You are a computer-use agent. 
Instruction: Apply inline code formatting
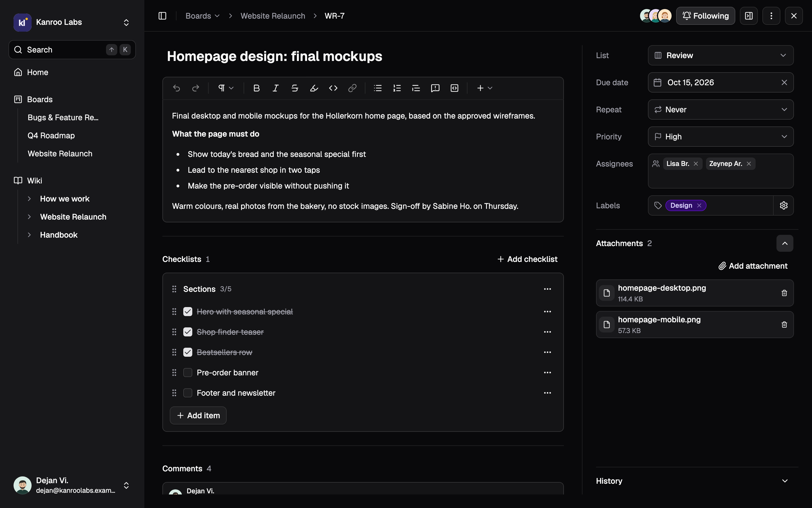(333, 88)
